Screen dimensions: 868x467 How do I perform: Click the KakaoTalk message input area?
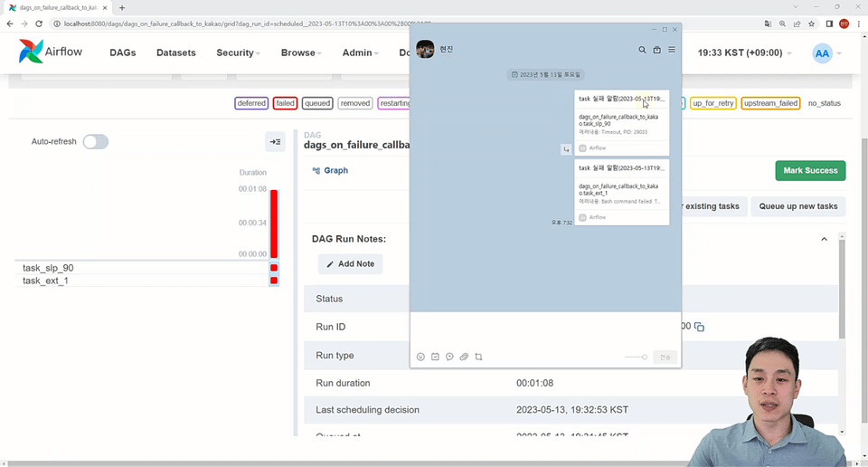click(545, 330)
